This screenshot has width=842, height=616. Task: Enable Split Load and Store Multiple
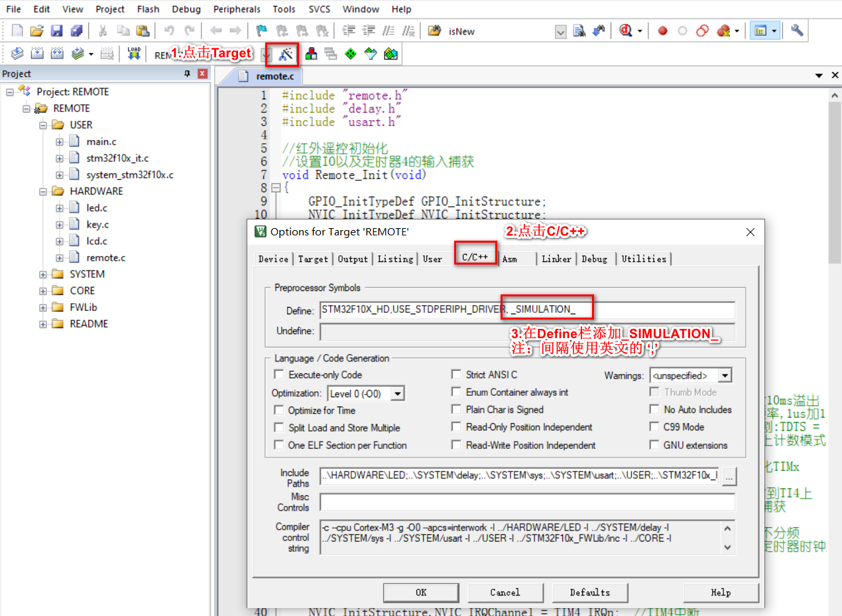279,428
